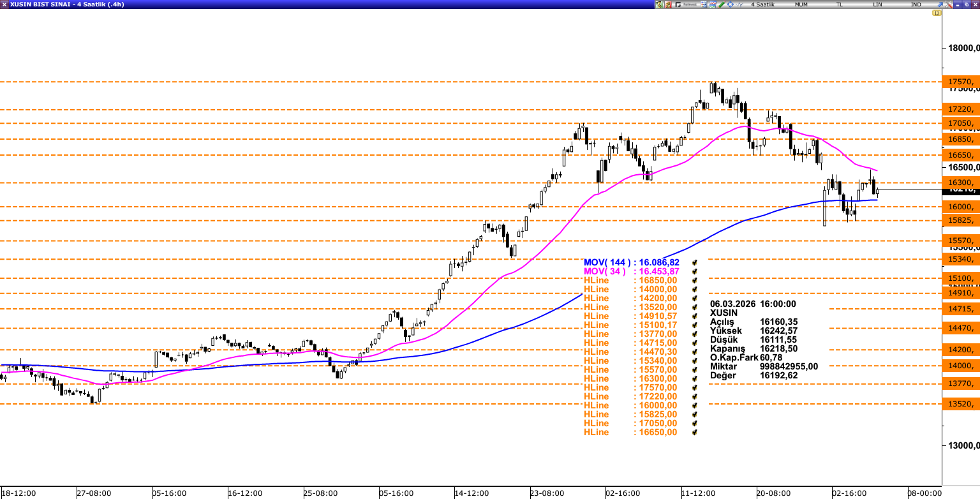Click the blue four-arrow move icon
This screenshot has width=980, height=499.
coord(730,4)
